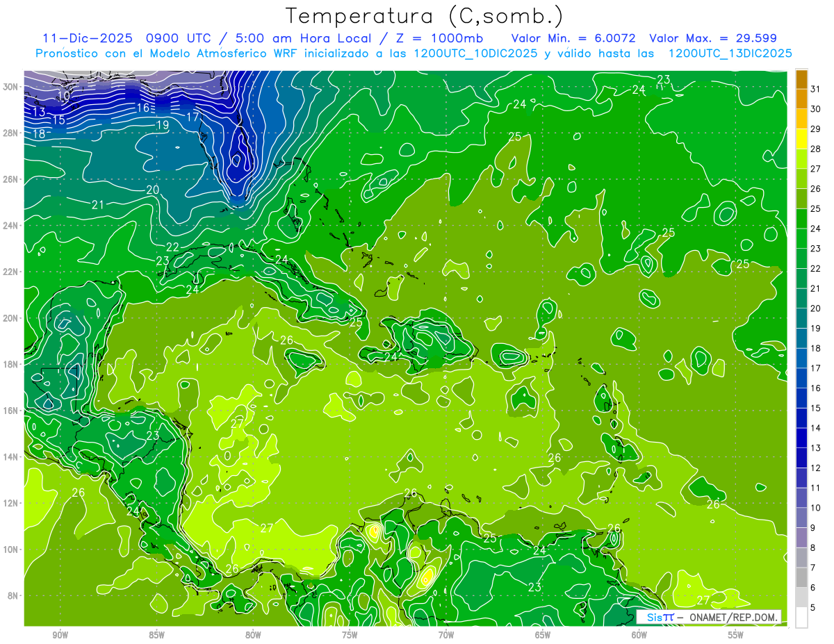834x644 pixels.
Task: Click the '8N' latitude axis label
Action: point(13,596)
